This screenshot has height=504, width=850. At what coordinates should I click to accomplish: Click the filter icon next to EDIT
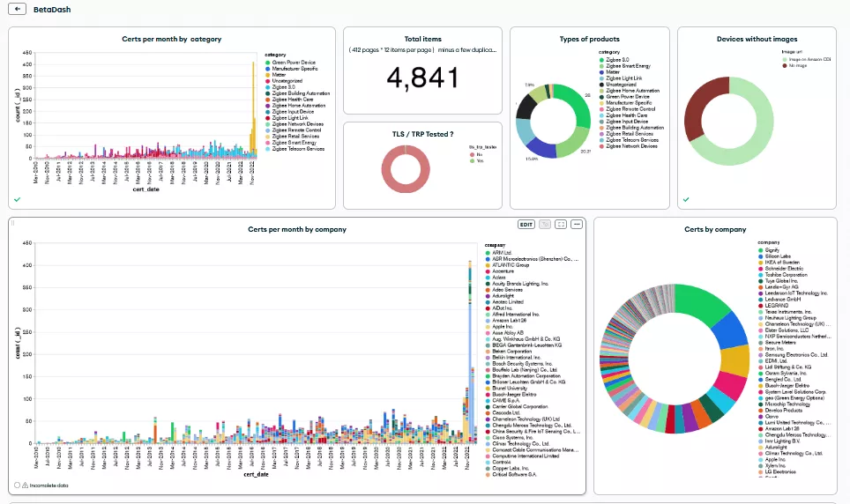coord(544,225)
